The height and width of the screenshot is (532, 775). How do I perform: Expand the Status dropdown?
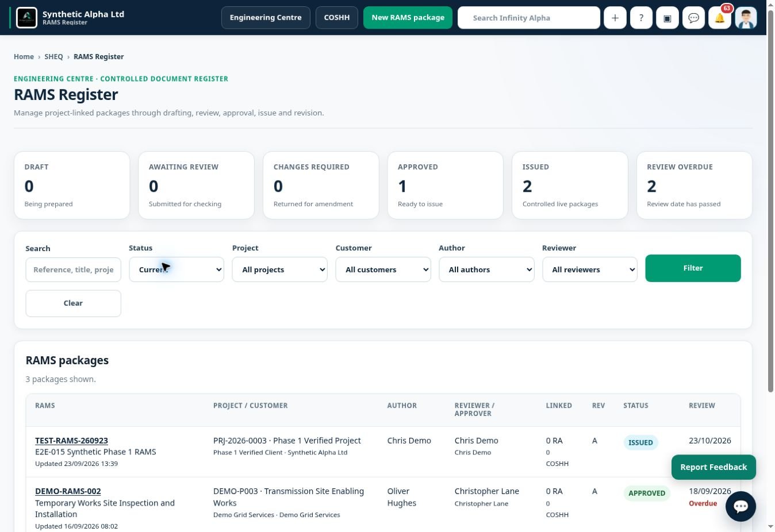pyautogui.click(x=177, y=269)
